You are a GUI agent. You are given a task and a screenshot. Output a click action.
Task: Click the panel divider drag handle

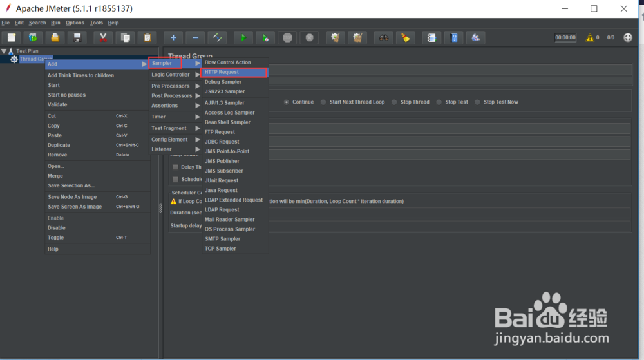[x=160, y=208]
